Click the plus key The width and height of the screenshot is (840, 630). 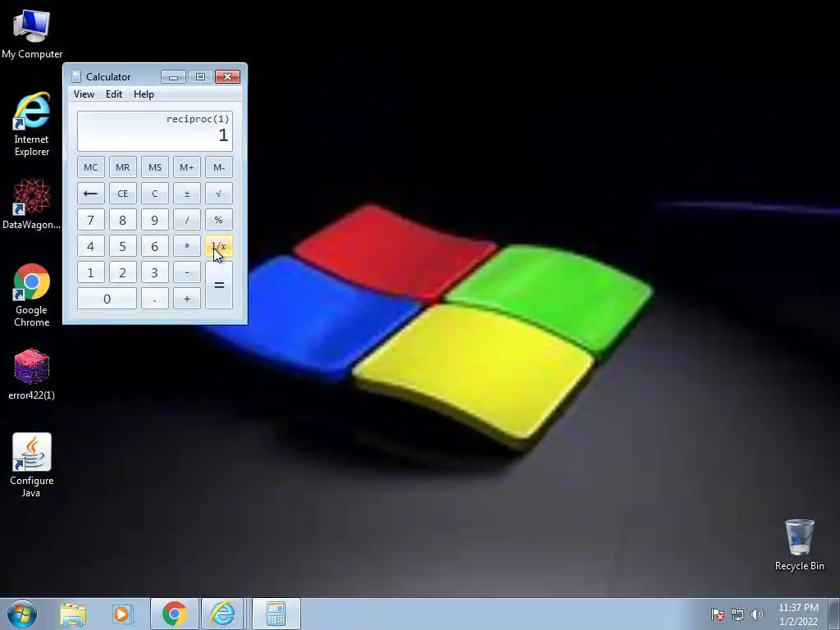pos(186,299)
